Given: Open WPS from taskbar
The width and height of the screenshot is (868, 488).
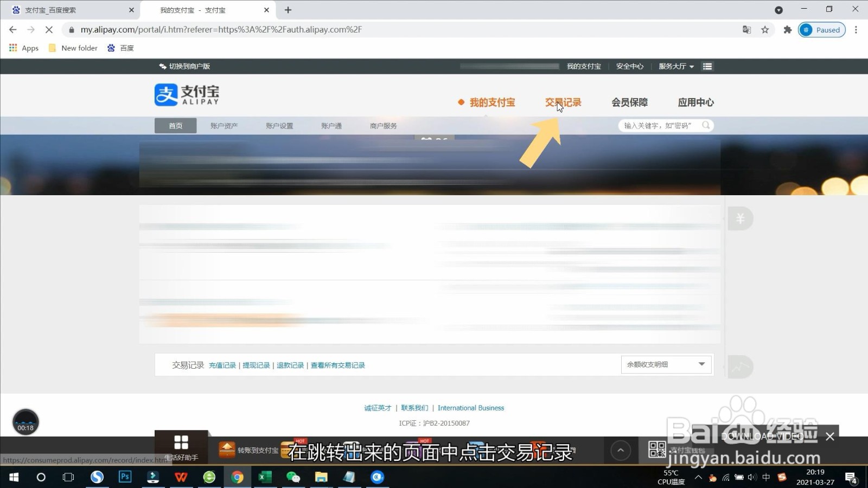Looking at the screenshot, I should pyautogui.click(x=181, y=477).
